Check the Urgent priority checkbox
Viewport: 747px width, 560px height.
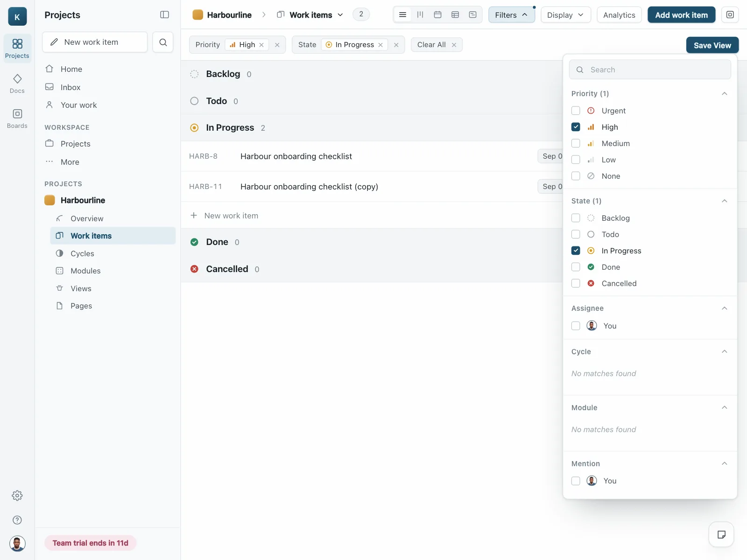pyautogui.click(x=576, y=111)
